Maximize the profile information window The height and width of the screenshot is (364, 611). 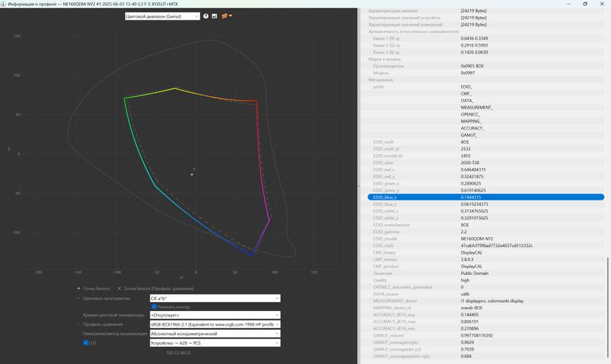coord(585,3)
